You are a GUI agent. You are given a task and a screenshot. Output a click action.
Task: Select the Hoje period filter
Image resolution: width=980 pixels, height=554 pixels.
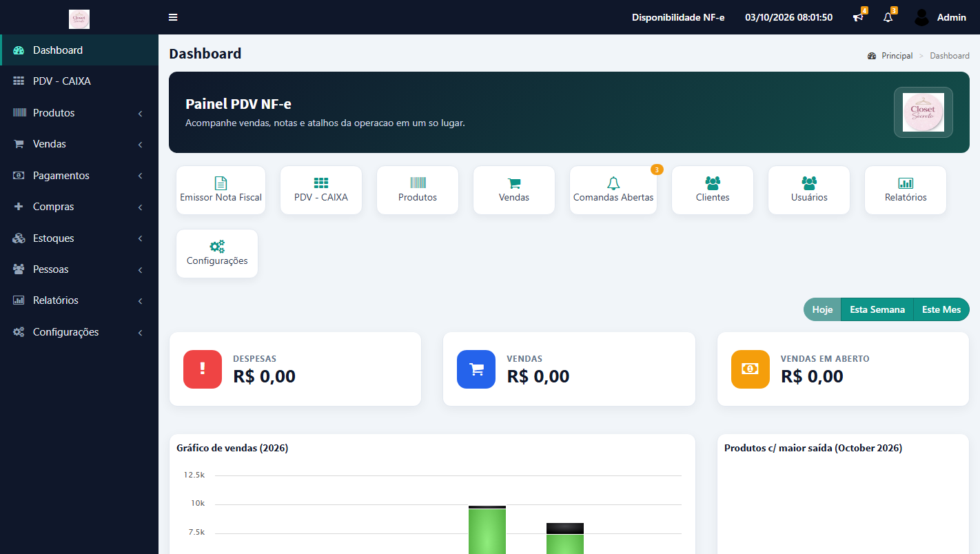click(x=822, y=309)
